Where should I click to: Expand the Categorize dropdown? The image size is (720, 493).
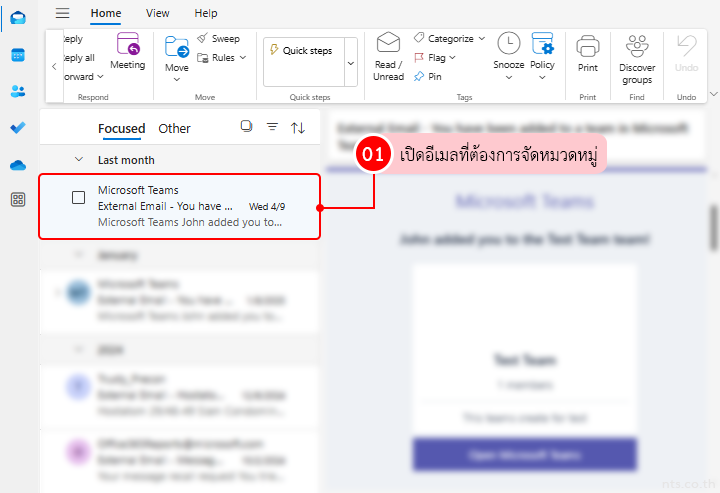[449, 39]
